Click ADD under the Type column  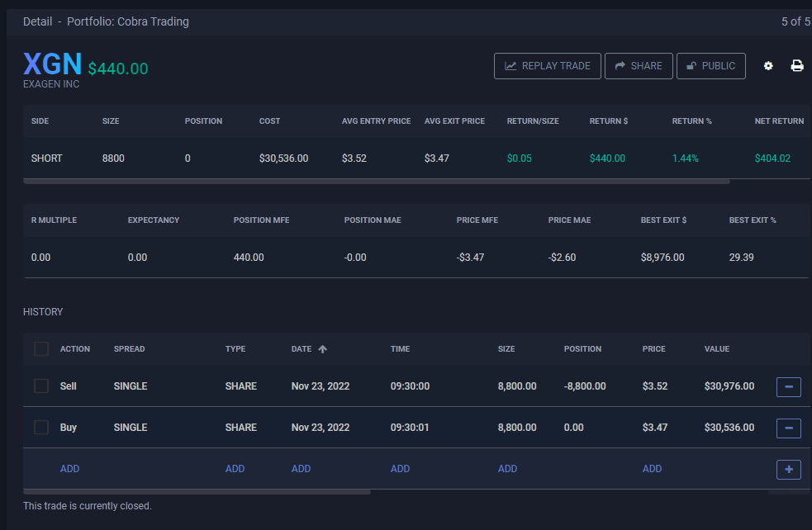(x=235, y=469)
